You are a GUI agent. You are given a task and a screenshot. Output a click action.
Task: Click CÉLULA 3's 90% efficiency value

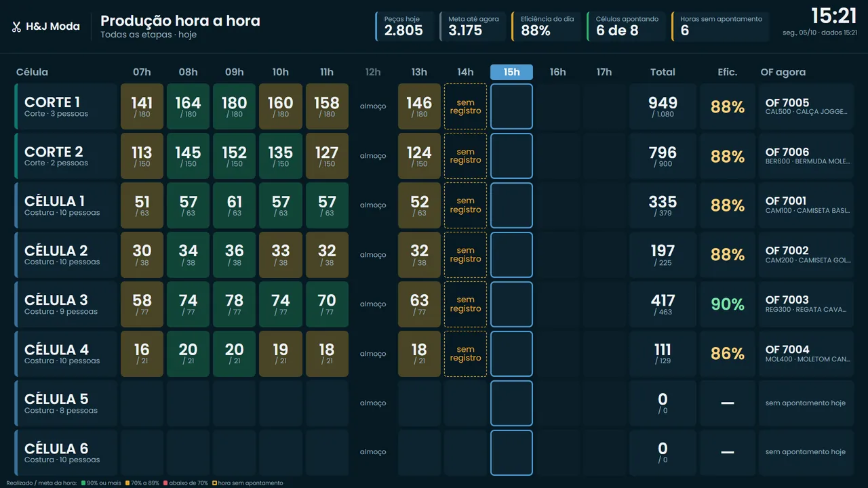[728, 304]
